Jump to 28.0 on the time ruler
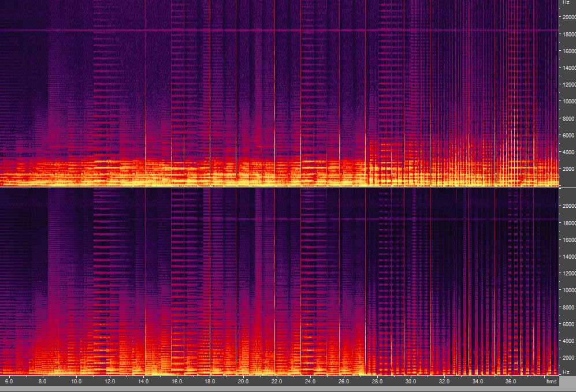Viewport: 576px width, 392px height. coord(377,382)
